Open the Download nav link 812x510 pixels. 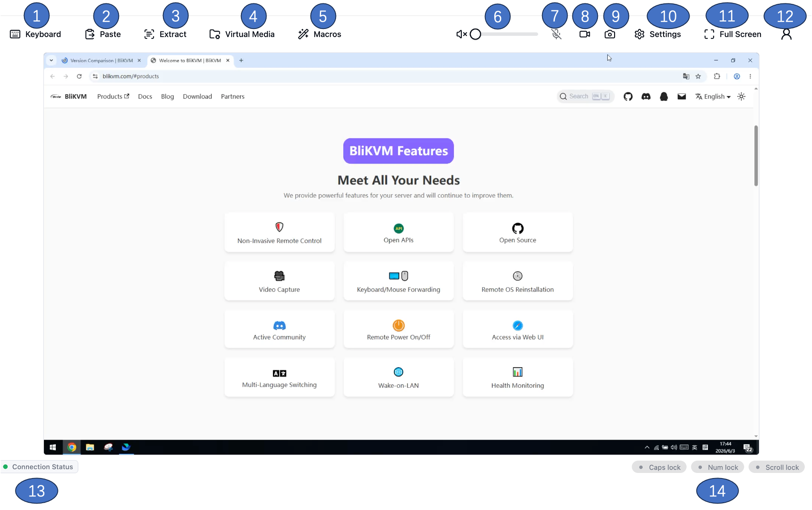click(197, 96)
